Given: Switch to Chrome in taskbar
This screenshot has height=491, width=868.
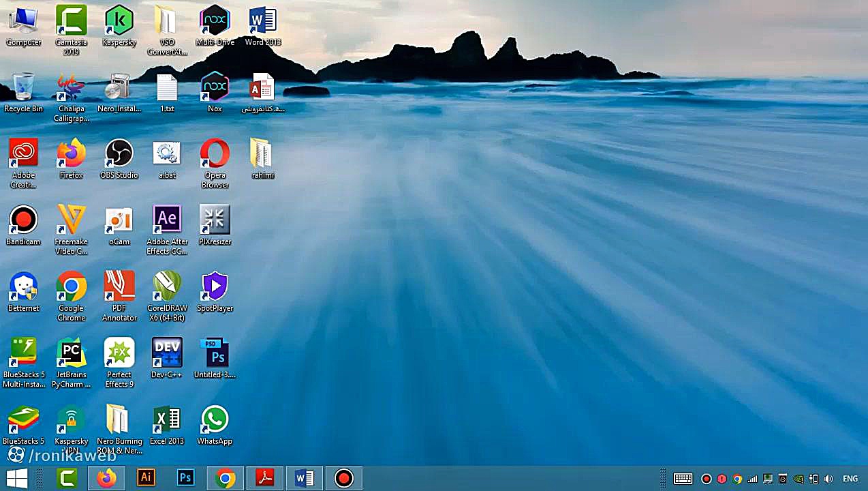Looking at the screenshot, I should click(x=226, y=479).
